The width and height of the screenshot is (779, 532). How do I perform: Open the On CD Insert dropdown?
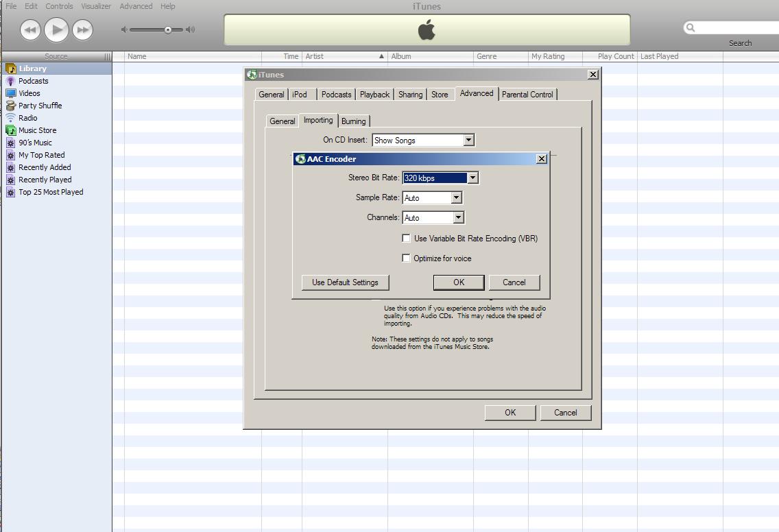pyautogui.click(x=469, y=140)
